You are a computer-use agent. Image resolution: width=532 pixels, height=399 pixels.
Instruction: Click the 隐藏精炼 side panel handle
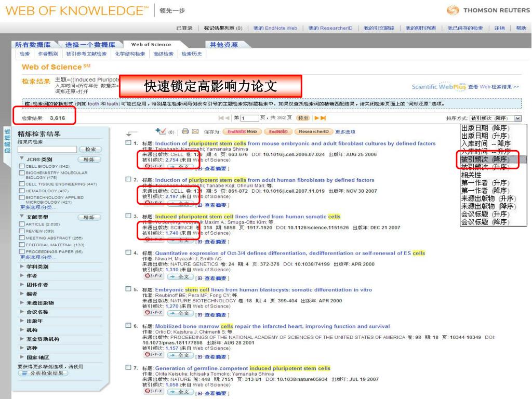(7, 142)
